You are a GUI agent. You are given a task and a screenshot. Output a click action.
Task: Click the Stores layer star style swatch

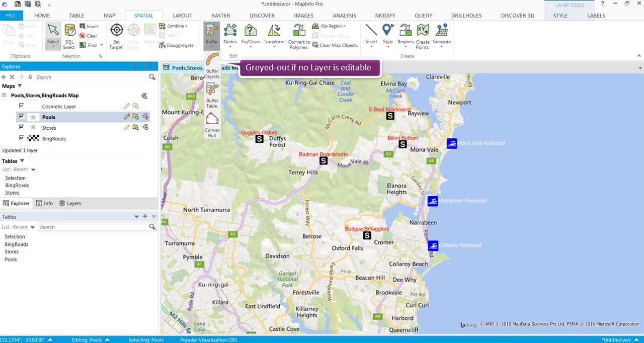point(33,128)
